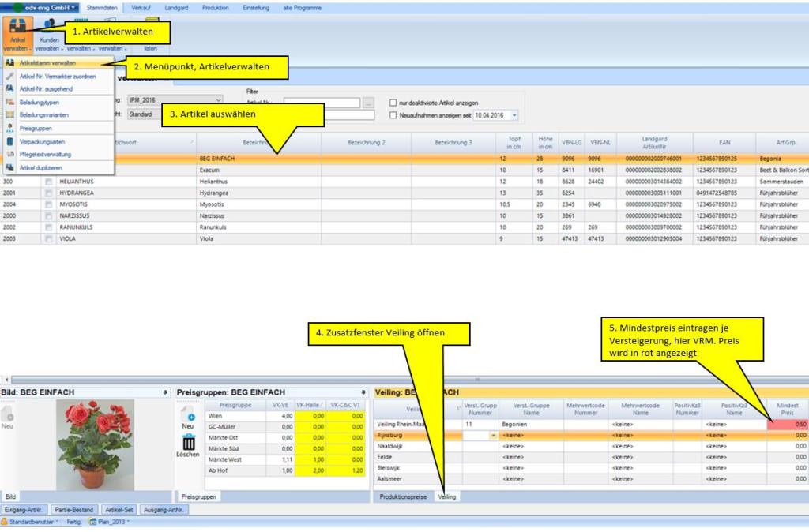Viewport: 809px width, 532px height.
Task: Click the Partie-Bestand button
Action: (74, 510)
